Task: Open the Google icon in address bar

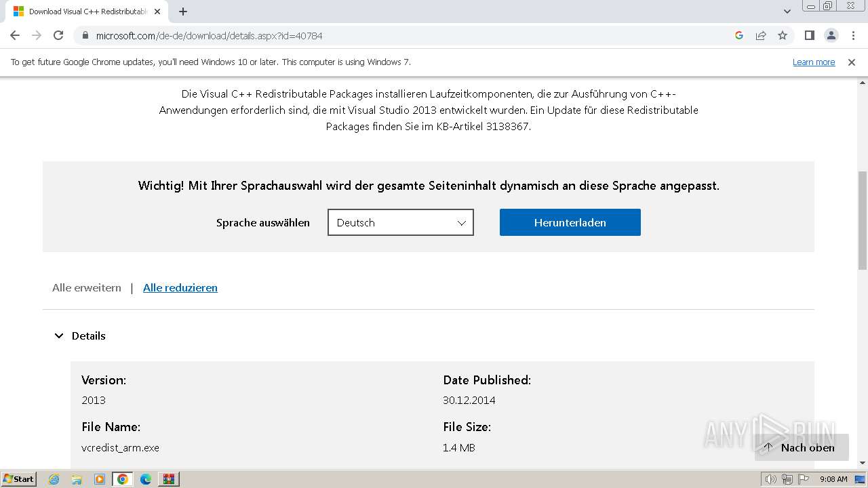Action: click(x=739, y=35)
